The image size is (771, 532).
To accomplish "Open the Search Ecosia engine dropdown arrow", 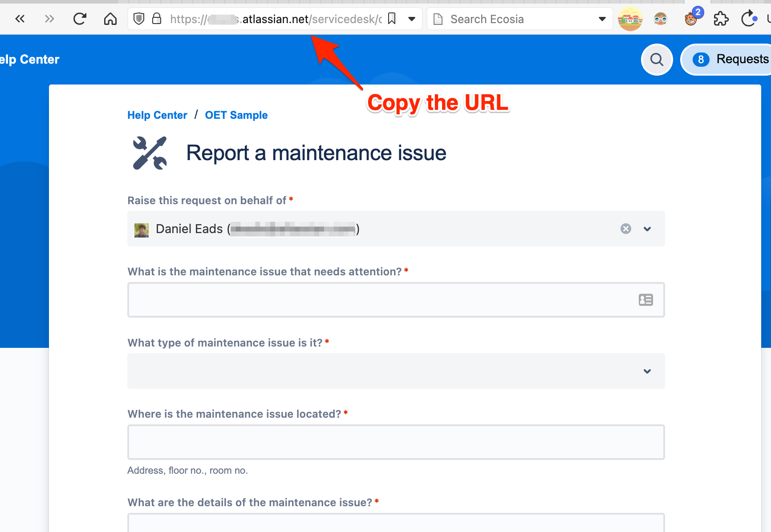I will pos(602,19).
